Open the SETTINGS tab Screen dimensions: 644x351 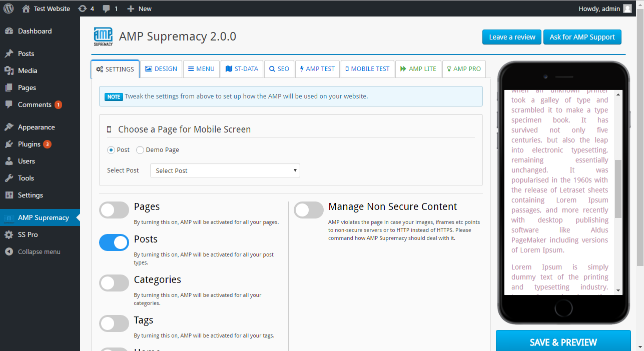[x=115, y=69]
